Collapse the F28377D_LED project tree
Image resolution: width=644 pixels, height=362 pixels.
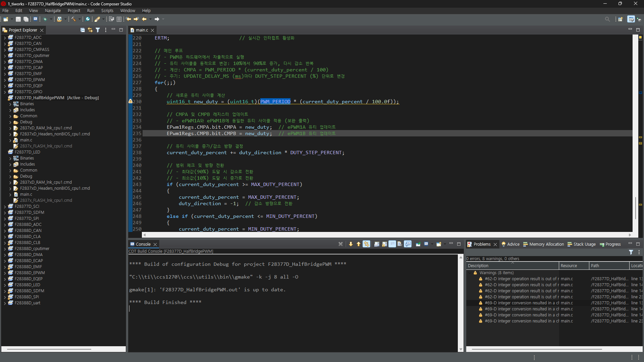[x=5, y=152]
